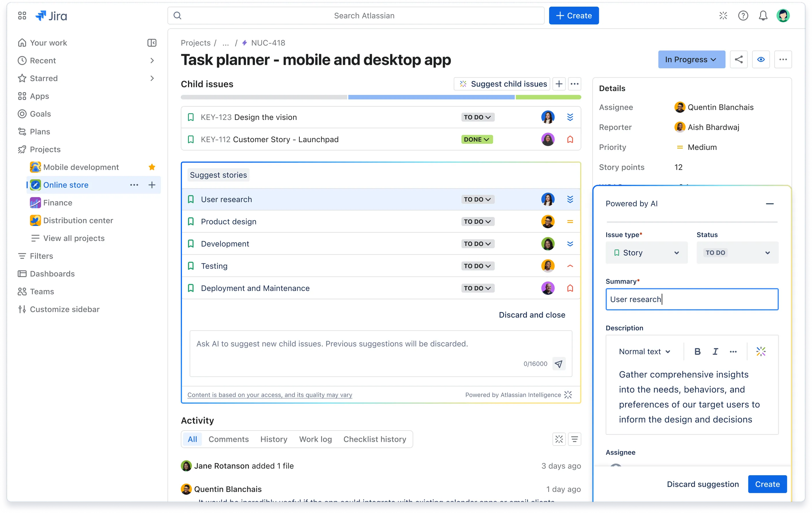
Task: Click Discard and close
Action: pos(532,314)
